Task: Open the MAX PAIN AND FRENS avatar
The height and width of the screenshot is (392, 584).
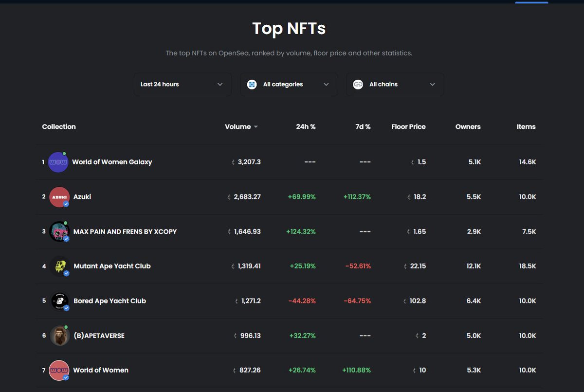Action: click(x=59, y=232)
